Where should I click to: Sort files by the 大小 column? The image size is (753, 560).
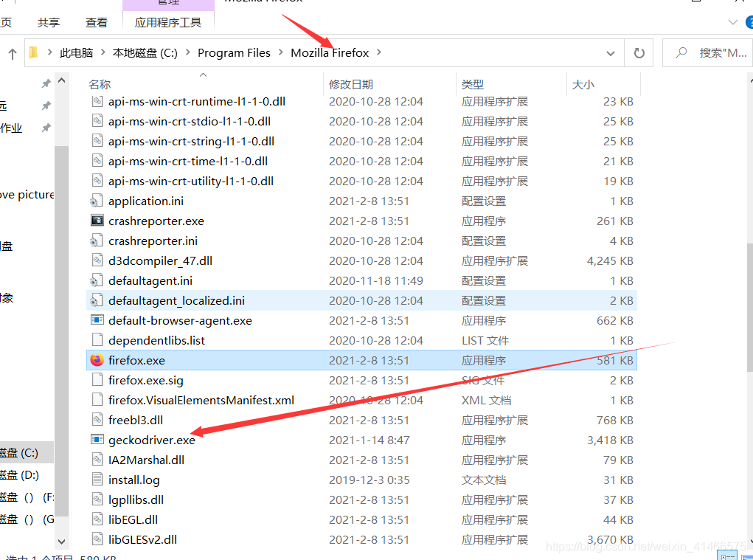click(x=583, y=85)
